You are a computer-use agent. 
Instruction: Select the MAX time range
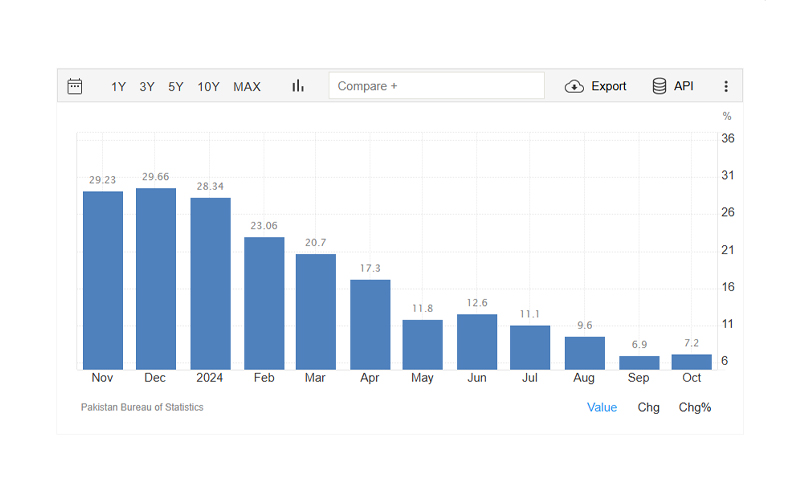[x=247, y=87]
